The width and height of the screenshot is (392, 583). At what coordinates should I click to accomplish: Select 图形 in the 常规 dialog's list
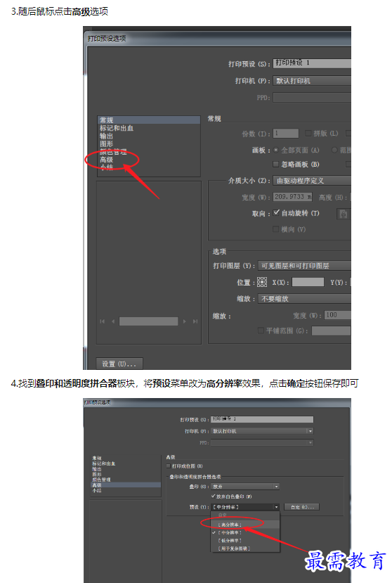click(x=149, y=144)
